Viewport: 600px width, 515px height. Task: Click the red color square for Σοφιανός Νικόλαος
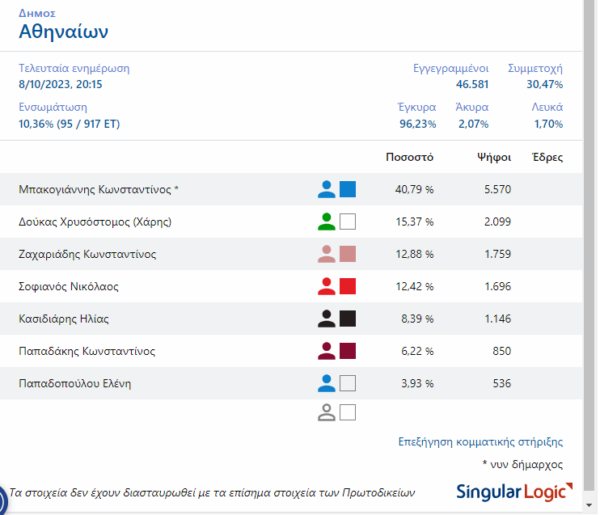348,287
